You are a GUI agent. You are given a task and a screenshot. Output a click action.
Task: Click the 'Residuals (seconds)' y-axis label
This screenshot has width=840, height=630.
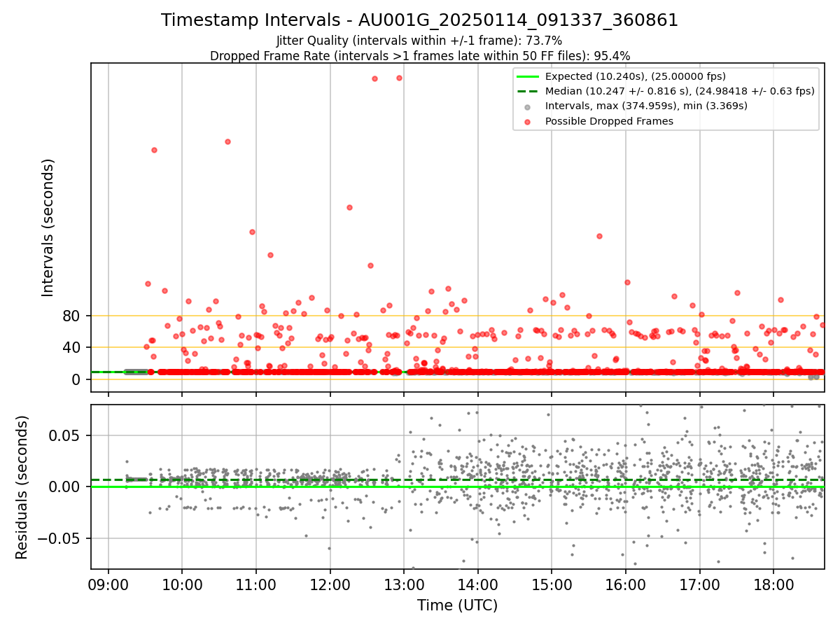[x=22, y=487]
